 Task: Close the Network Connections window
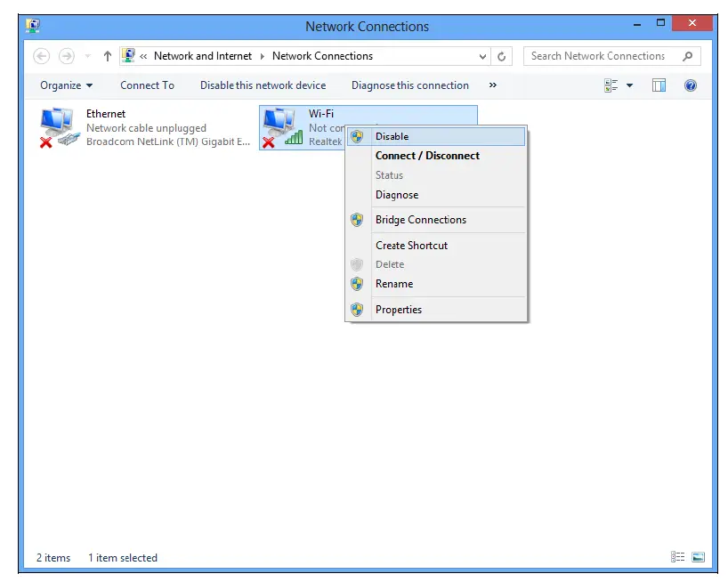tap(692, 23)
